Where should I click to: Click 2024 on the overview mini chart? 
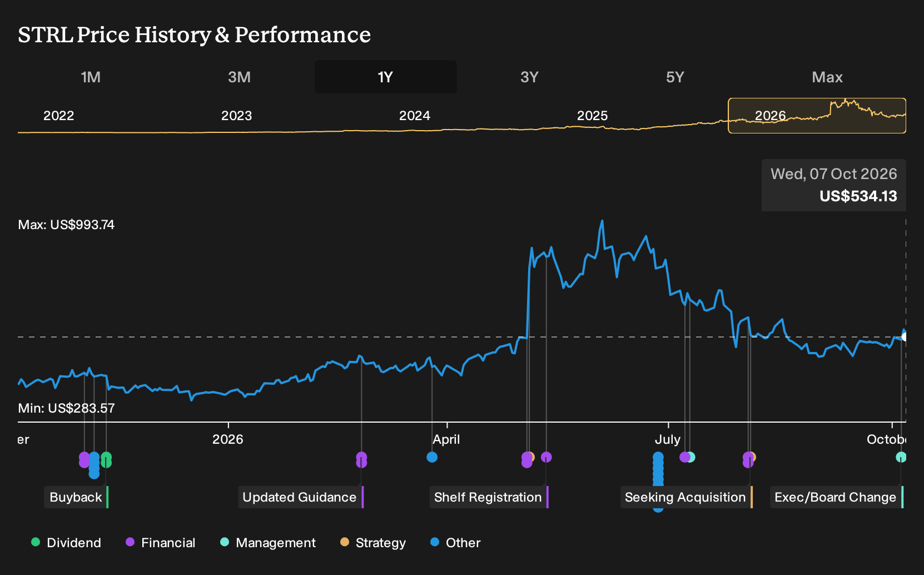[414, 116]
